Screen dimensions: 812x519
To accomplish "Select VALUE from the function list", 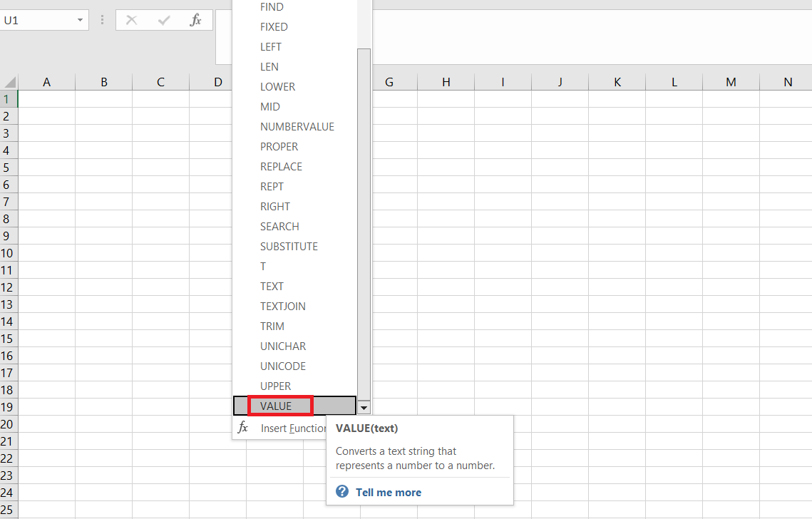I will [276, 406].
